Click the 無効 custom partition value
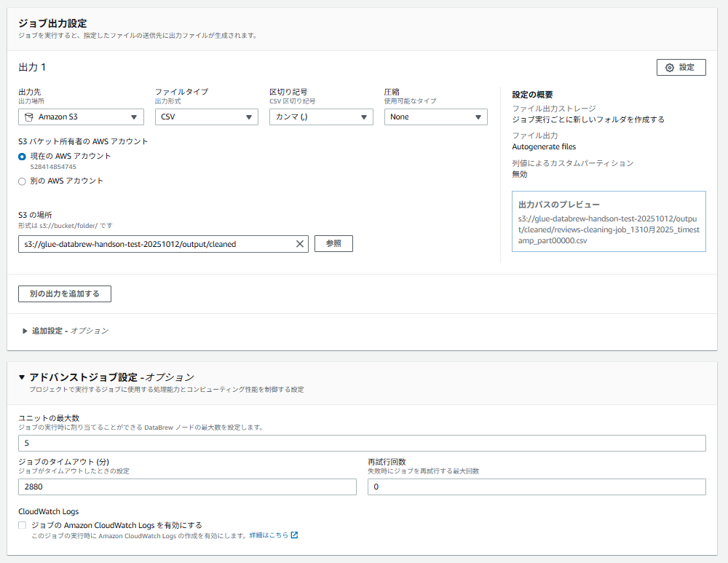 coord(520,174)
